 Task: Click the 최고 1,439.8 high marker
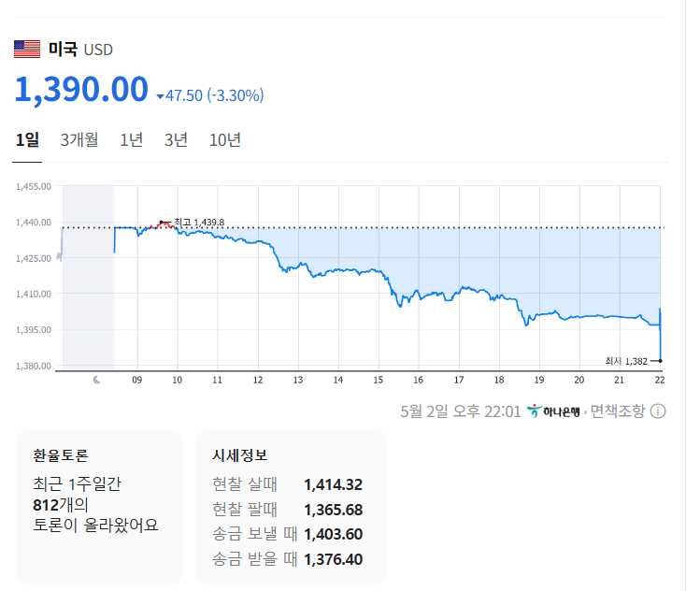pyautogui.click(x=163, y=223)
